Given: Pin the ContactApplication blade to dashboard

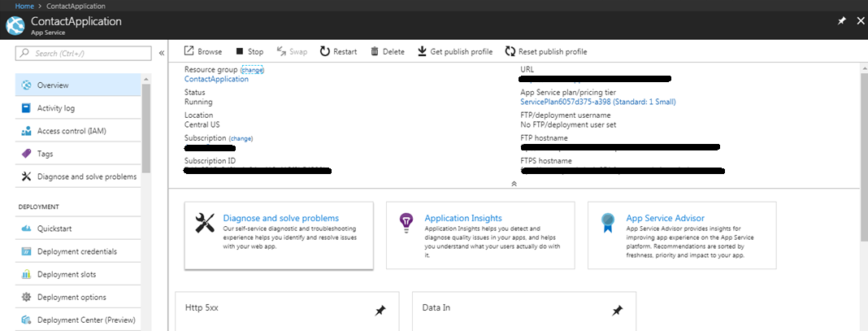Looking at the screenshot, I should [x=841, y=21].
